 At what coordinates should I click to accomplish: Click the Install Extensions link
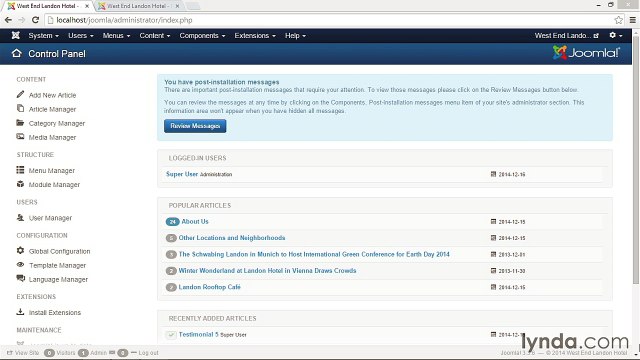55,313
